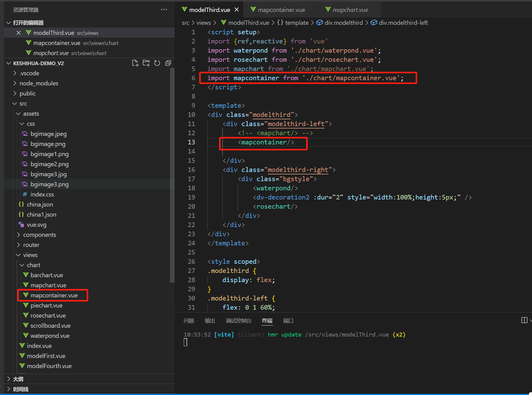
Task: Split the terminal panel
Action: tap(524, 320)
